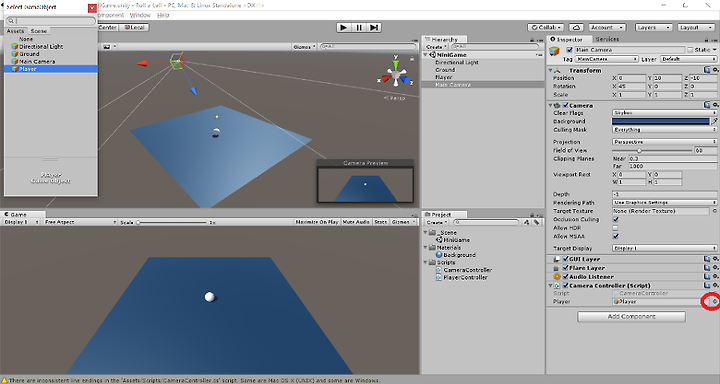The height and width of the screenshot is (384, 720).
Task: Open the Culling Mask dropdown
Action: tap(664, 130)
